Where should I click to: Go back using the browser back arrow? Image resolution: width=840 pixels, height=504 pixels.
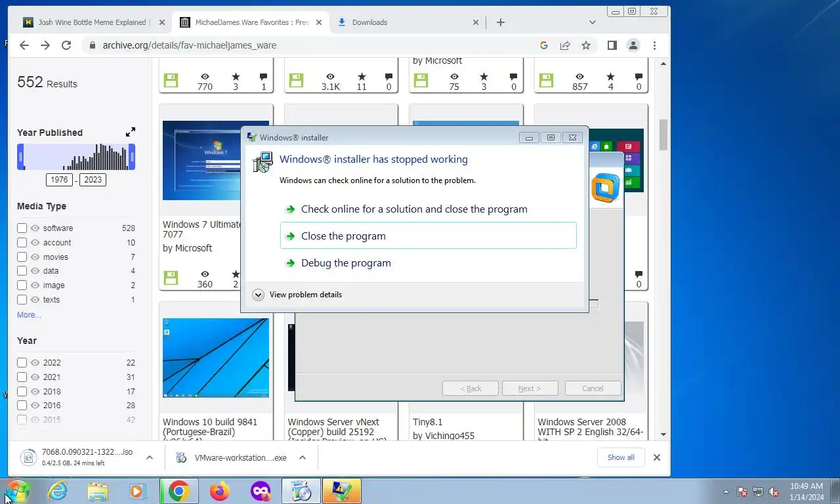click(24, 45)
